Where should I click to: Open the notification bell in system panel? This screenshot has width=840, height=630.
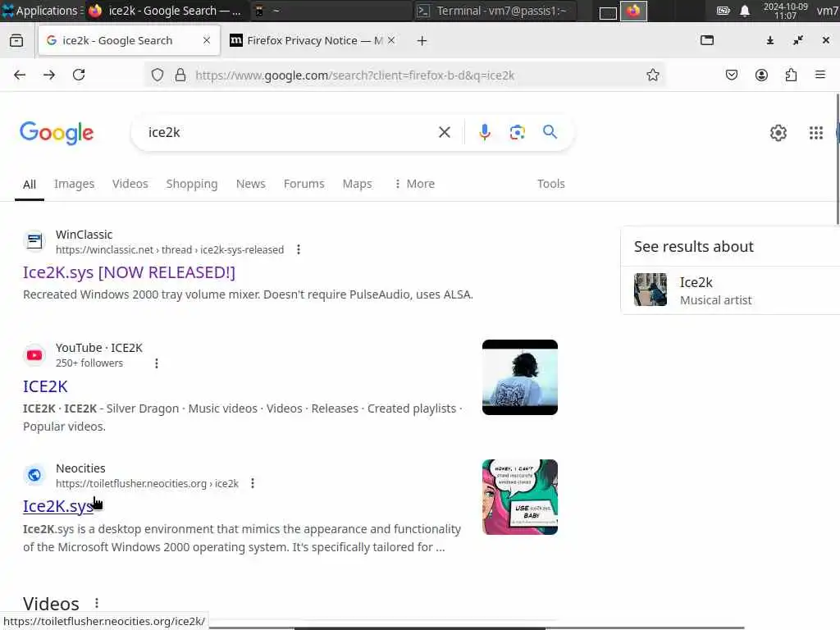745,11
